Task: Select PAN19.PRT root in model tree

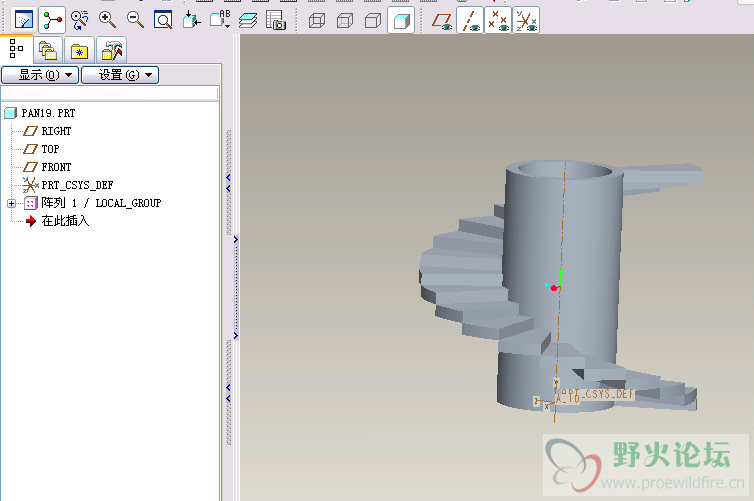Action: pyautogui.click(x=48, y=113)
